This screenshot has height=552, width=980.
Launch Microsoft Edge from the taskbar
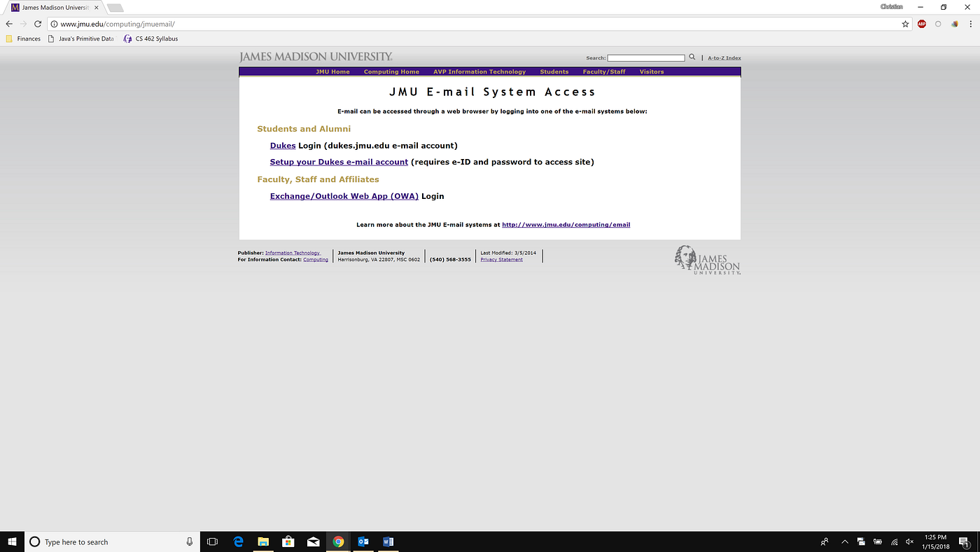click(x=238, y=541)
